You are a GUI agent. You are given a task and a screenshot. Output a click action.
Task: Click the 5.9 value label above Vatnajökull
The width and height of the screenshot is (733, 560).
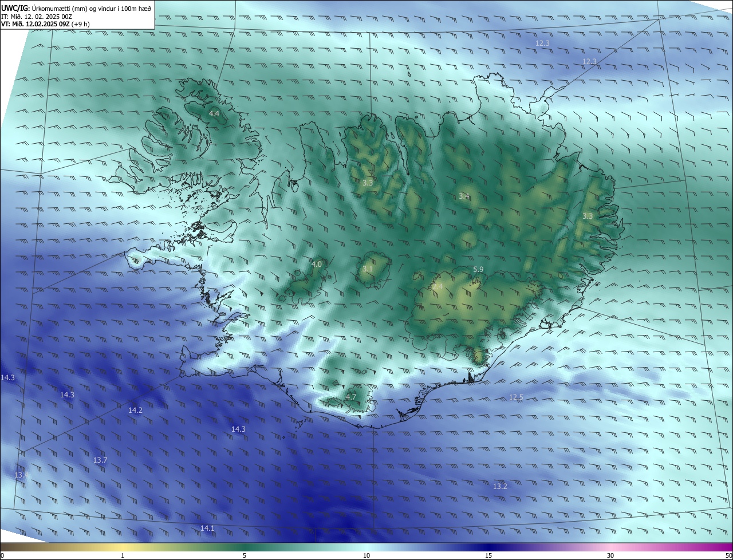tap(478, 269)
